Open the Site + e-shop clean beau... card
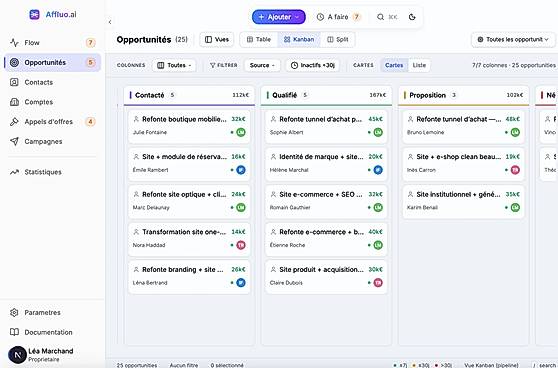558x368 pixels. click(x=463, y=164)
